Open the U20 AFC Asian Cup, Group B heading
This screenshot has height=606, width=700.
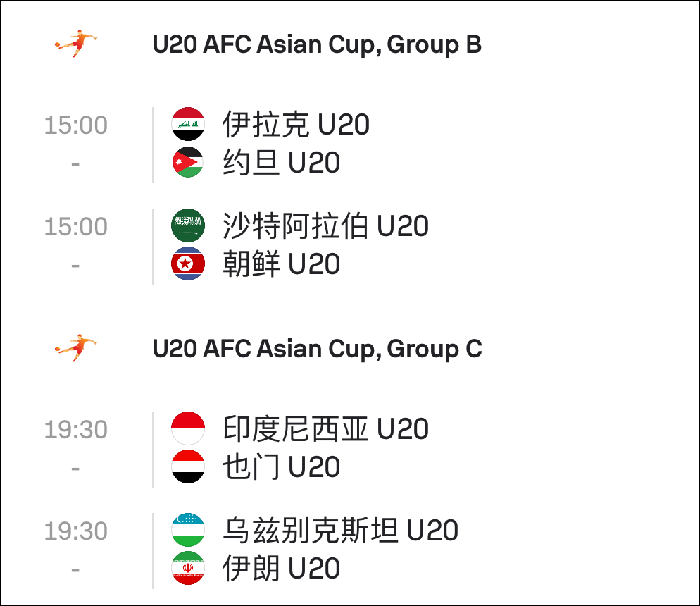coord(317,44)
